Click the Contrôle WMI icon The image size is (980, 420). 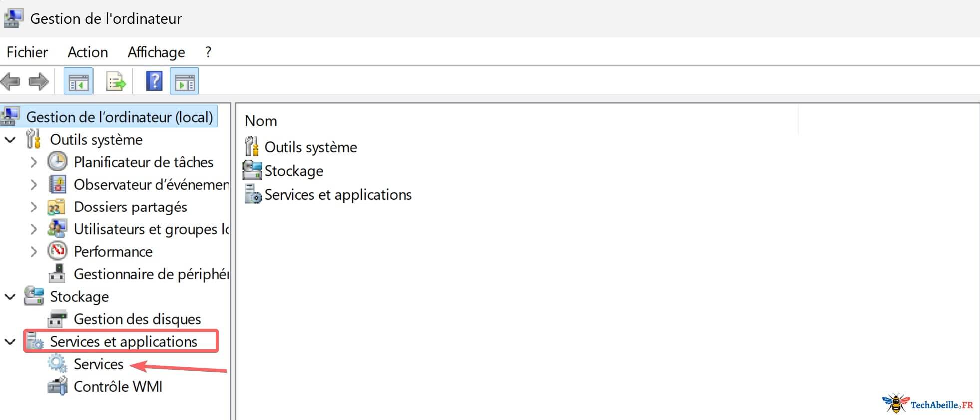tap(57, 386)
